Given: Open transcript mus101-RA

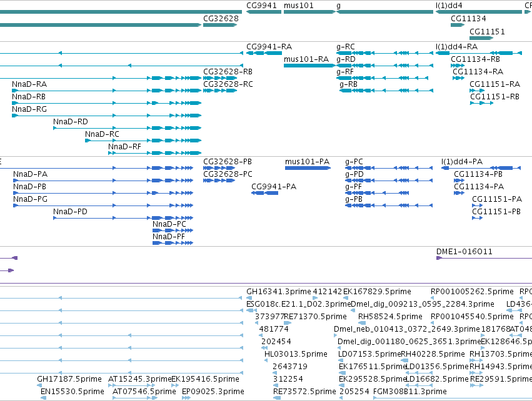Looking at the screenshot, I should coord(306,59).
